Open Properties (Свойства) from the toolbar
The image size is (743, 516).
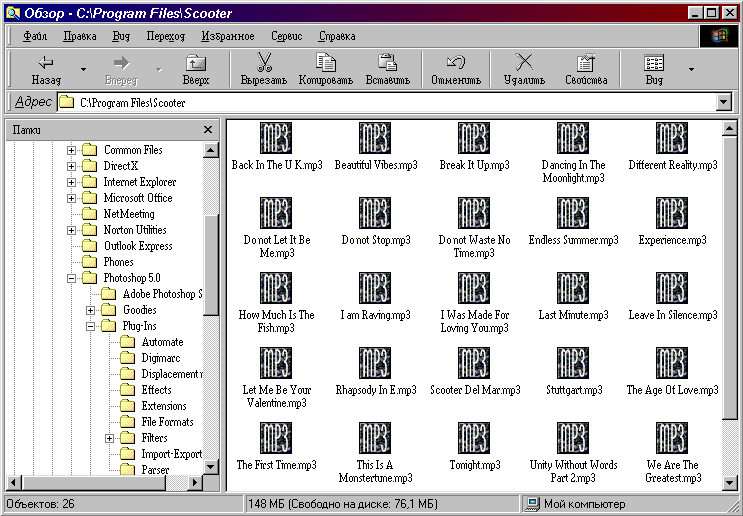(586, 63)
